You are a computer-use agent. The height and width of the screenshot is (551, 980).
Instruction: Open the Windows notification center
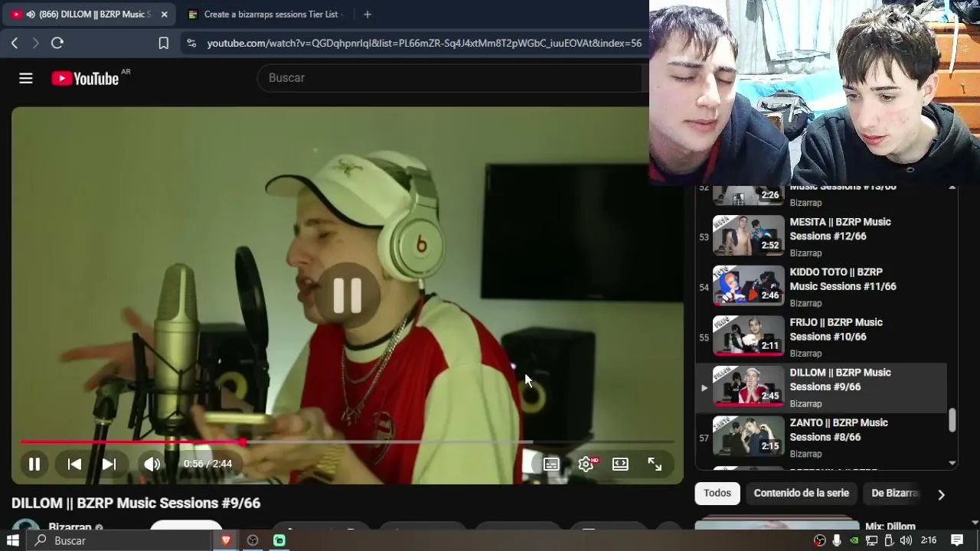pyautogui.click(x=957, y=540)
